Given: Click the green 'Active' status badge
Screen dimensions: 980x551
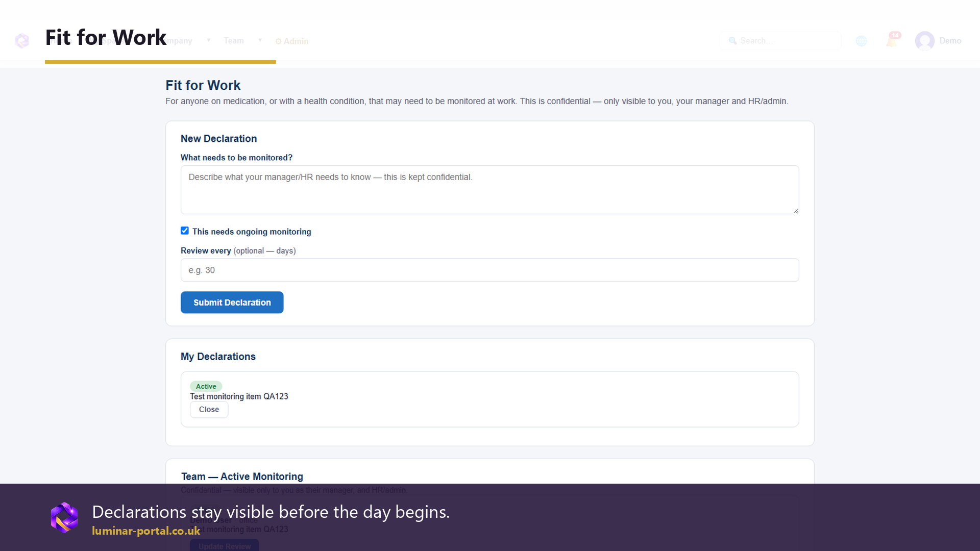Looking at the screenshot, I should click(x=206, y=386).
